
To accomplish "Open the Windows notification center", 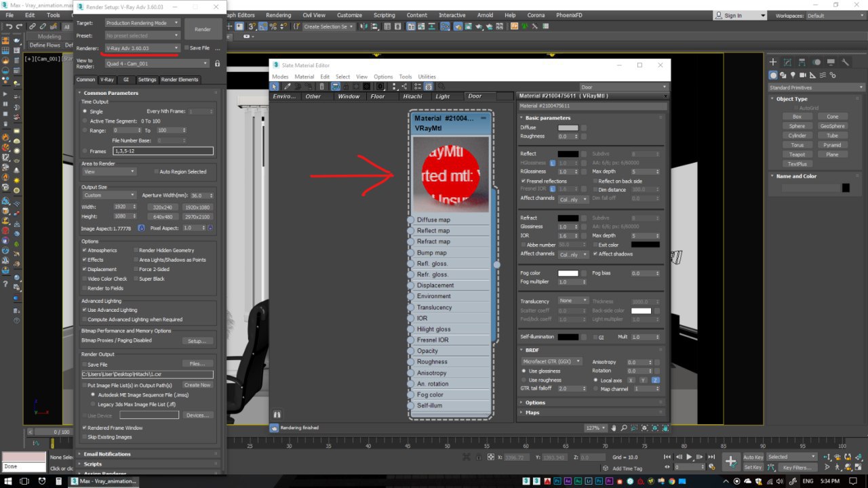I will tap(852, 481).
